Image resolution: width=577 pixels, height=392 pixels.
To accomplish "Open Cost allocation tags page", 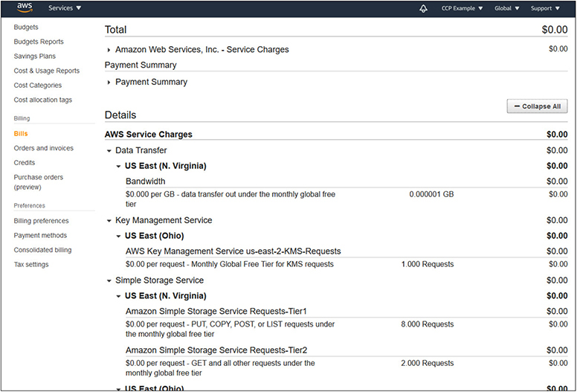I will (42, 100).
